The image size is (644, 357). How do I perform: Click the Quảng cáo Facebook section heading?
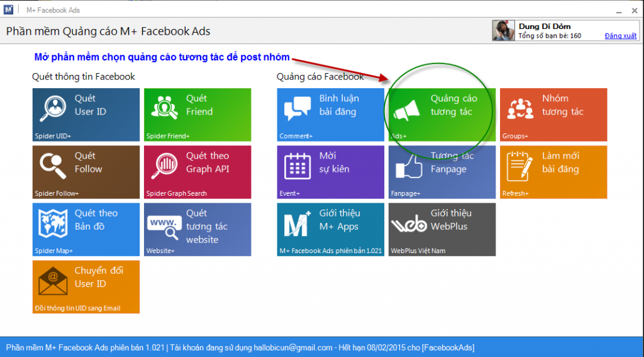click(x=320, y=77)
